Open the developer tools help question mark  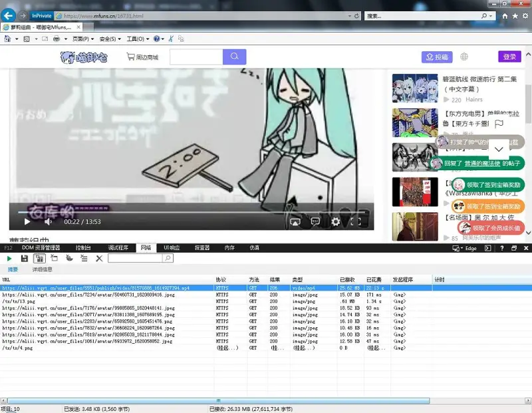coord(502,248)
